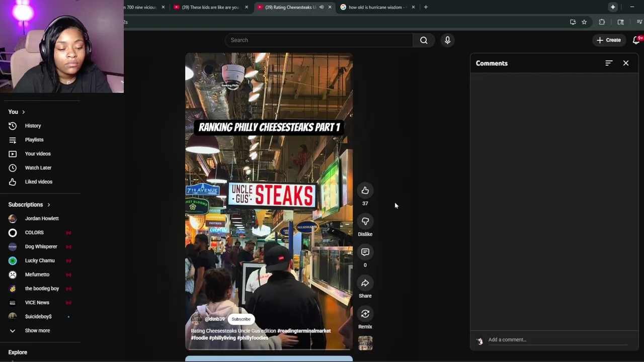Subscribe to @dtnb39 channel
Image resolution: width=644 pixels, height=362 pixels.
coord(241,319)
